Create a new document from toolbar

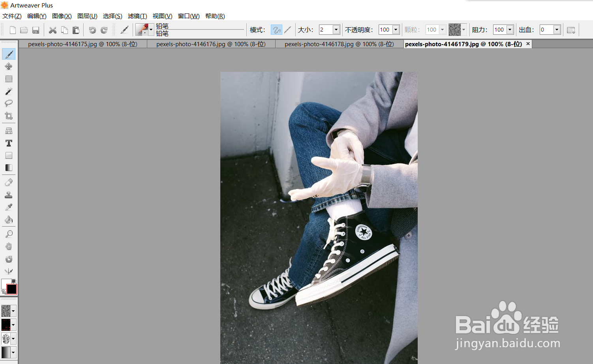13,30
